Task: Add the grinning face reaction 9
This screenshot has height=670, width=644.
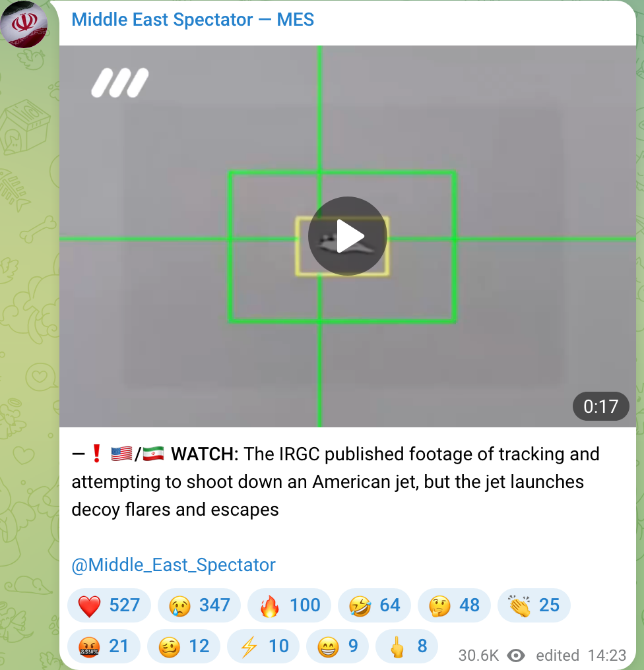Action: (x=337, y=646)
